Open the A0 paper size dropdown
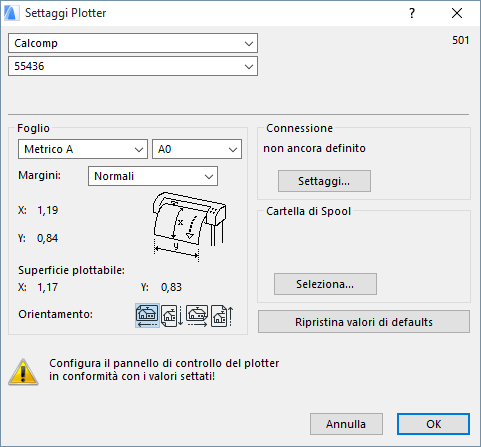 (x=197, y=149)
